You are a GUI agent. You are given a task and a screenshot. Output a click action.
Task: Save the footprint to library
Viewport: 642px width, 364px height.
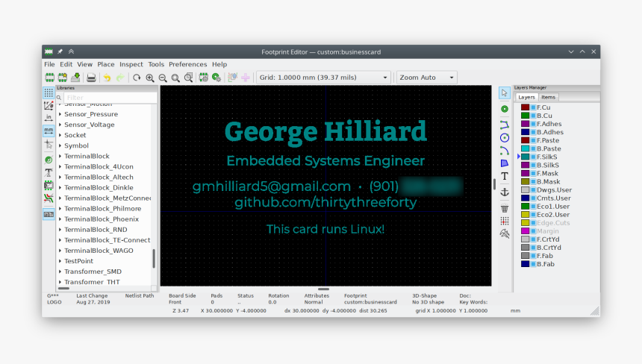[75, 78]
